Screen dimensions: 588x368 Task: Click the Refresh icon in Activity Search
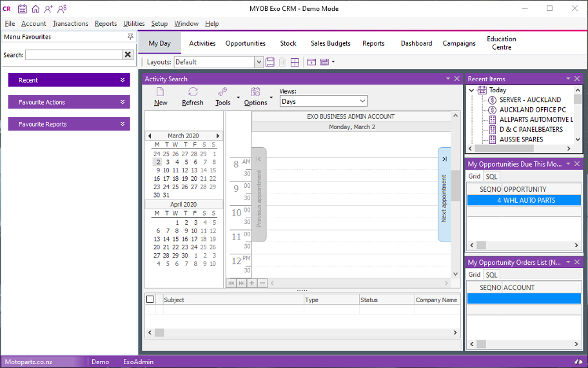(192, 92)
